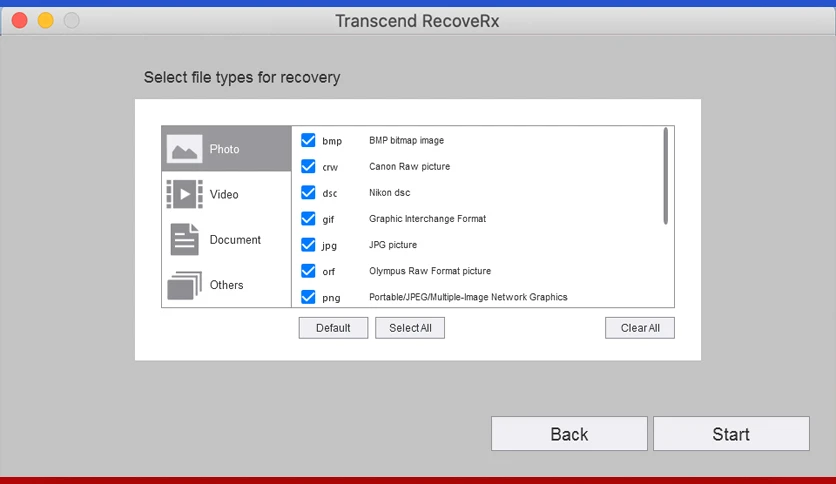Click the 'JPG picture' description
836x484 pixels.
393,245
